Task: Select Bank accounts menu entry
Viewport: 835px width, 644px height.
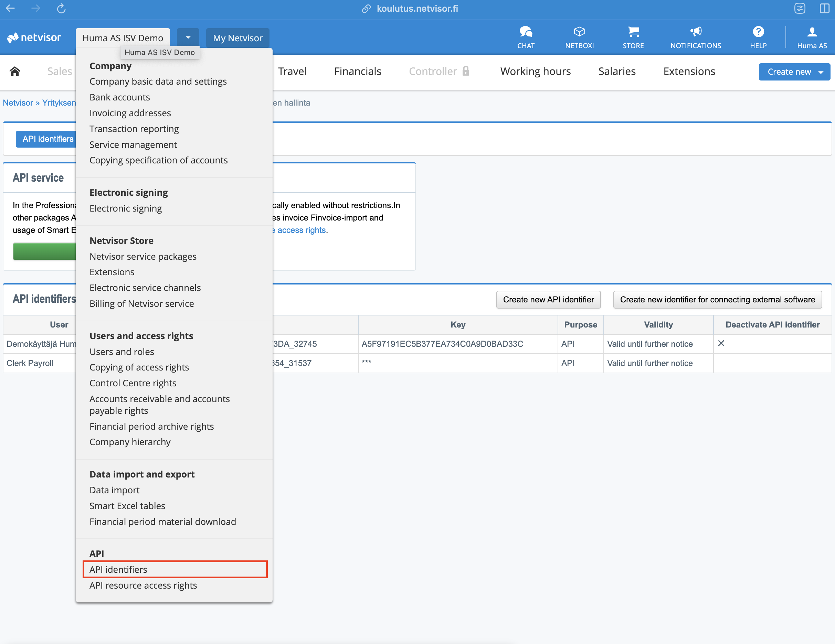Action: 120,97
